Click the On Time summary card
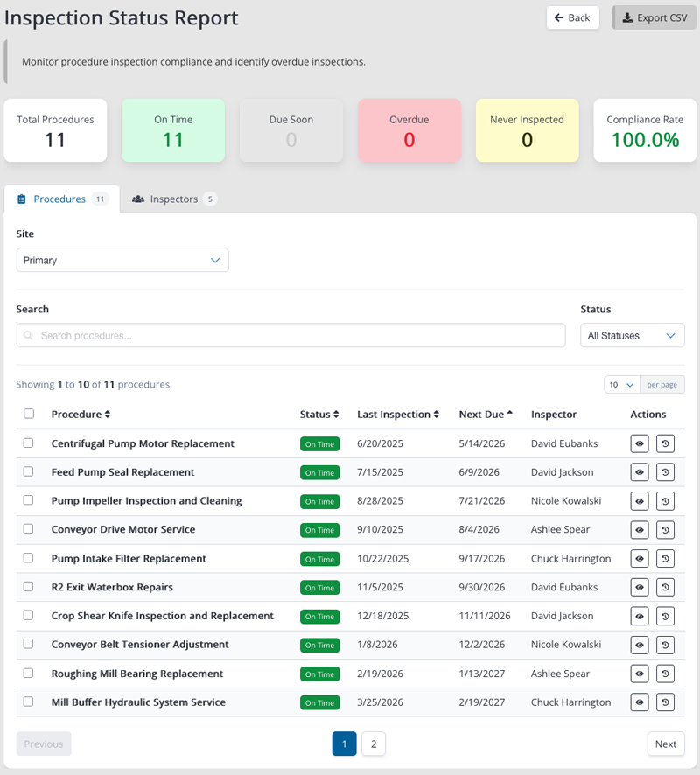The image size is (700, 775). [173, 130]
